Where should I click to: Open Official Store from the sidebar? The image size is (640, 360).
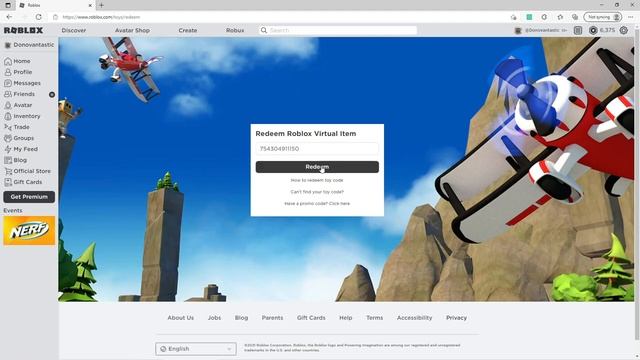(x=27, y=171)
